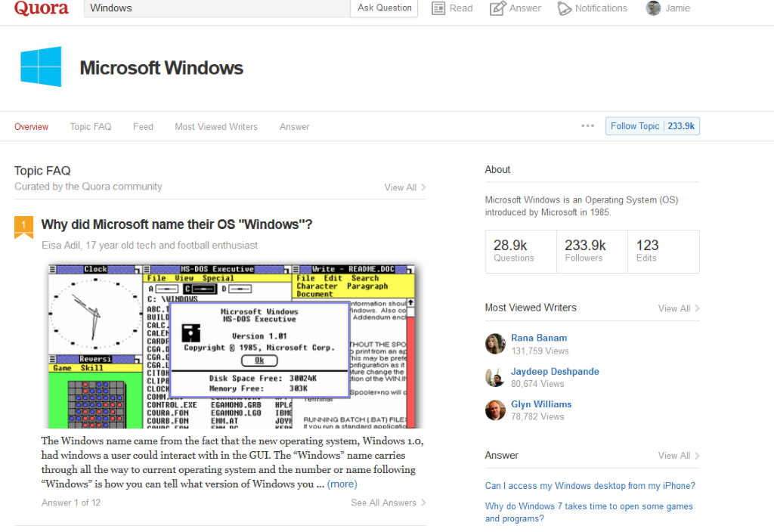Open question Why do Windows 7 takes time
The width and height of the screenshot is (774, 532).
(x=588, y=512)
